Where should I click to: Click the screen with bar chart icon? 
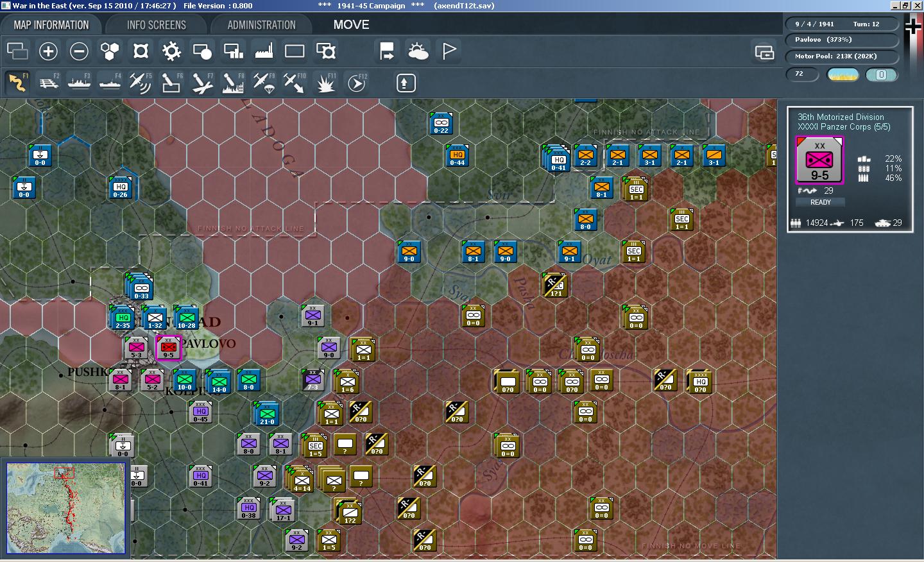point(233,51)
